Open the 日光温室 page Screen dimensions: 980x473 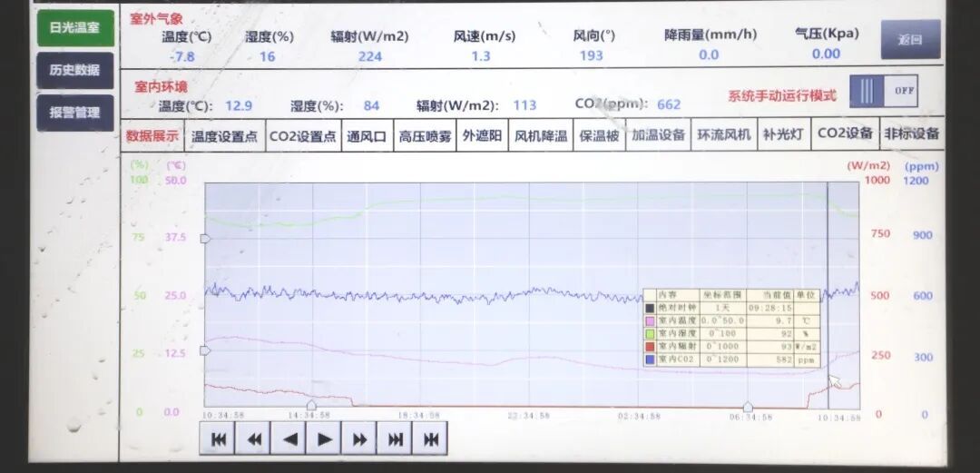75,28
